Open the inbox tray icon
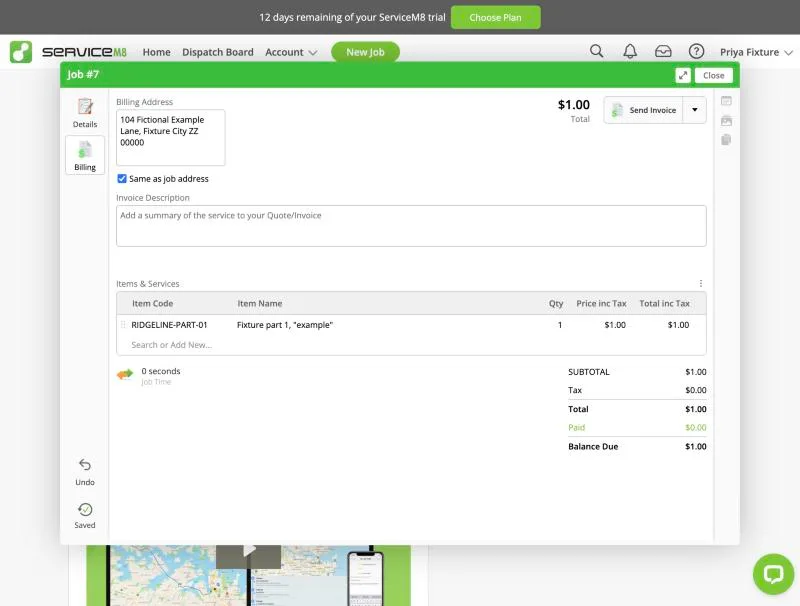This screenshot has height=606, width=800. (x=663, y=51)
